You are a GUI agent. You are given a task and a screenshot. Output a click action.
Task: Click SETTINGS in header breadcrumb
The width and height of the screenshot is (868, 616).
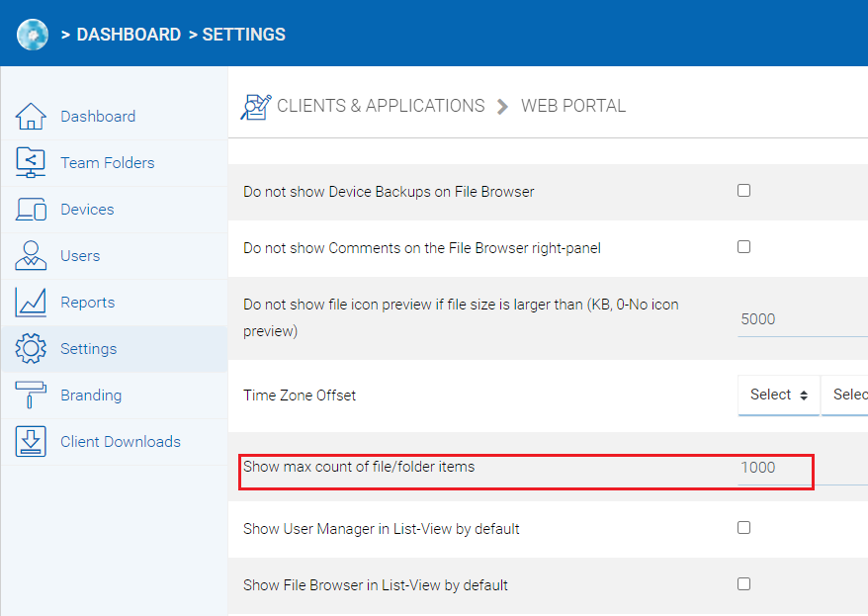pos(243,35)
